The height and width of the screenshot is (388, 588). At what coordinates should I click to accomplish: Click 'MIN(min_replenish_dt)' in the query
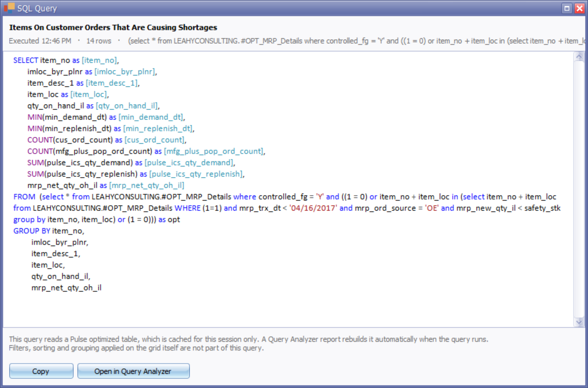[69, 128]
